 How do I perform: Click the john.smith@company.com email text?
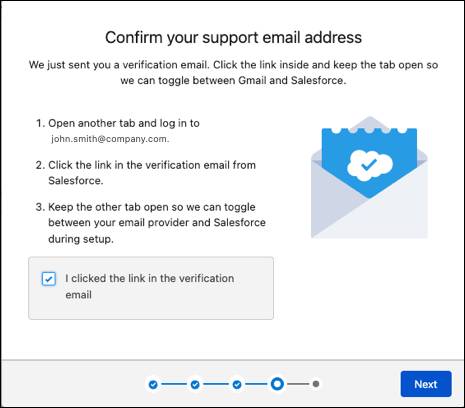click(x=110, y=139)
